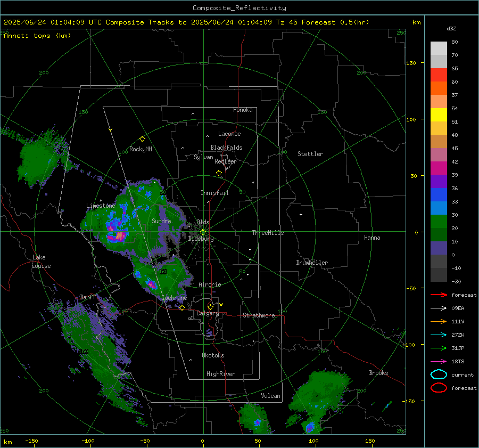Viewport: 479px width, 448px height.
Task: Click the red forecast arrow legend icon
Action: coord(439,295)
